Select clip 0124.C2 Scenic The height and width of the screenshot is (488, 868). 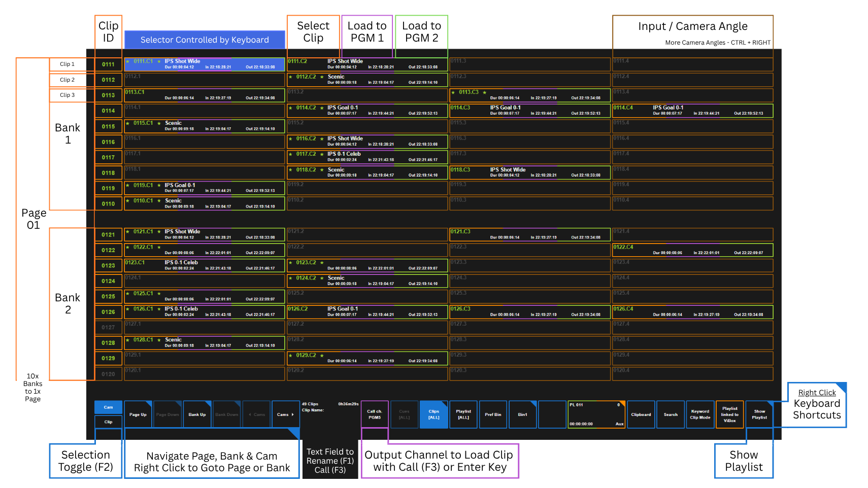[x=368, y=281]
